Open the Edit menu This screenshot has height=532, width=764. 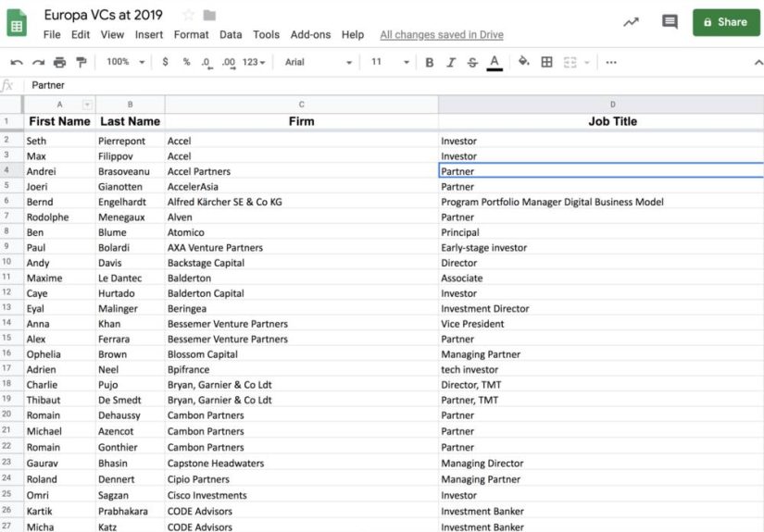[81, 34]
